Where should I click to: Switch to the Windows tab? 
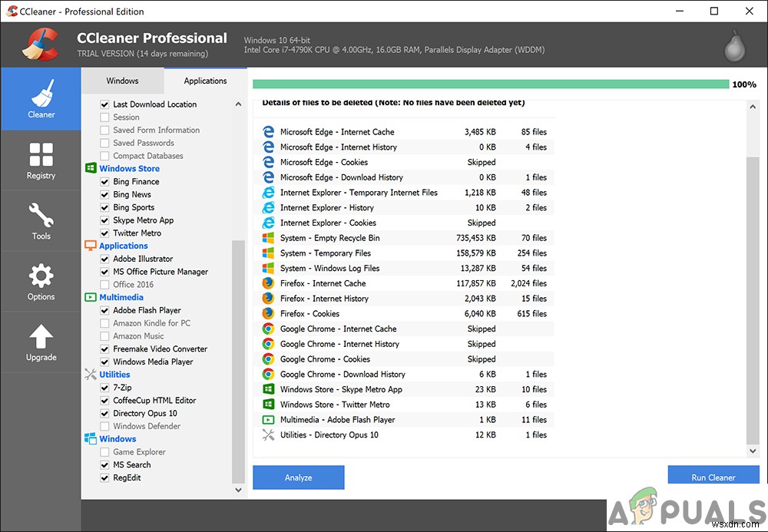(x=122, y=81)
